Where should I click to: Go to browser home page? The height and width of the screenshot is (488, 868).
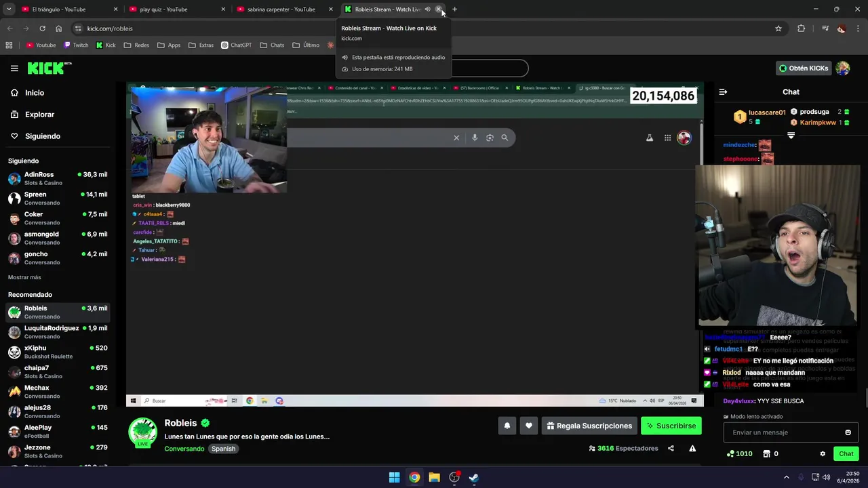59,28
